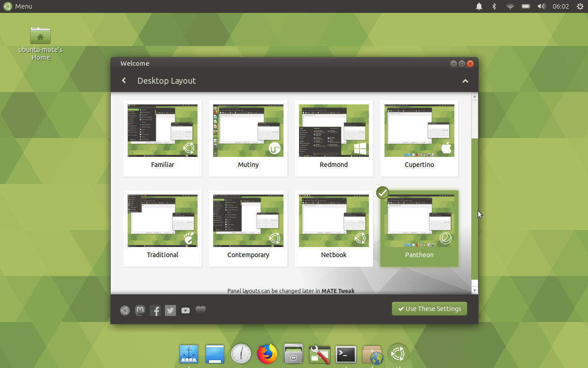Click Use These Settings button
588x368 pixels.
click(x=429, y=309)
